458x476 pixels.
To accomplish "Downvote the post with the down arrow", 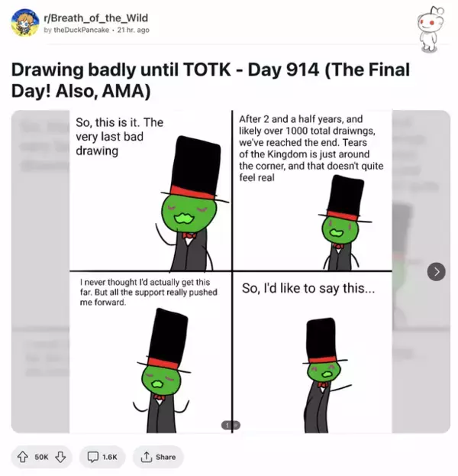I will click(x=60, y=457).
